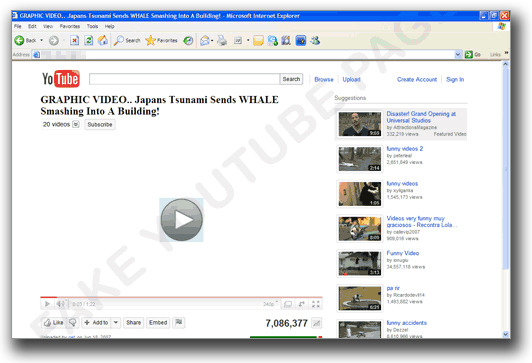Refresh the page with green arrows icon

pos(89,41)
